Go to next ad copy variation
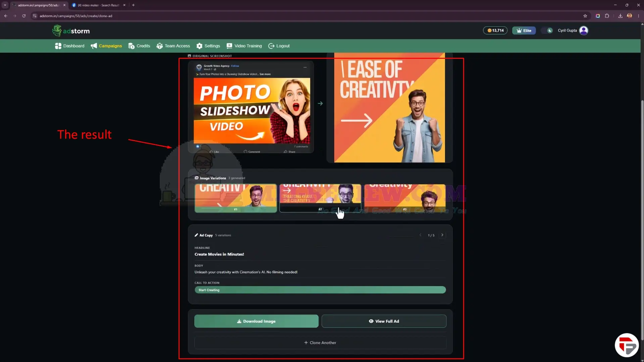The height and width of the screenshot is (362, 644). click(442, 235)
